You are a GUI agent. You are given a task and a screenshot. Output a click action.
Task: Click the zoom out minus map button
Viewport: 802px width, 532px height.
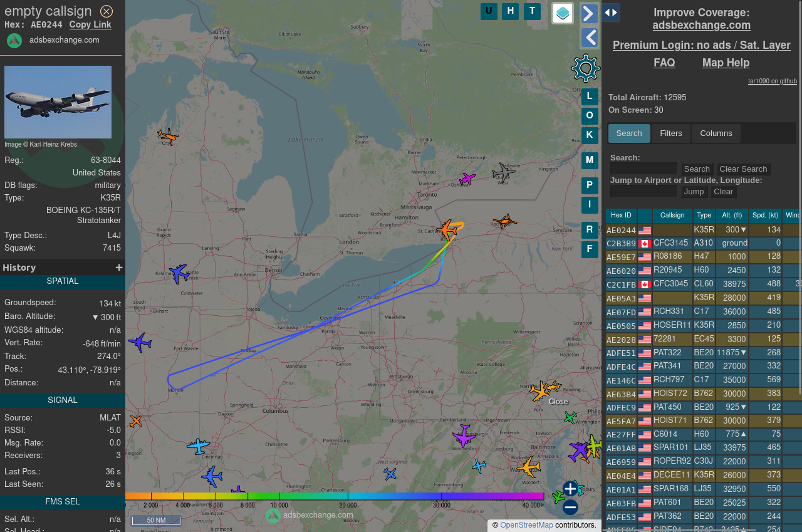570,508
